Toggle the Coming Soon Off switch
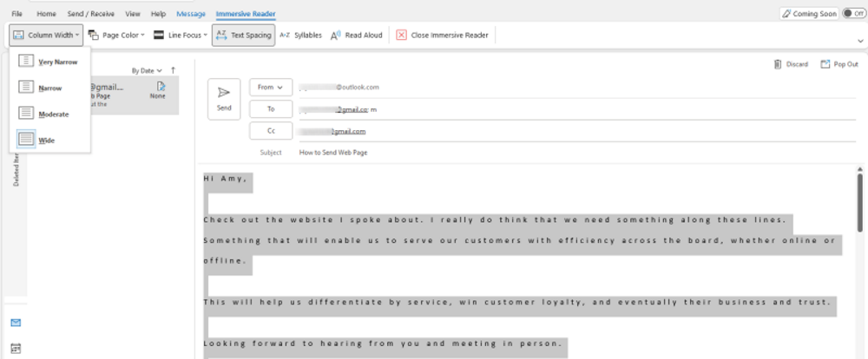The width and height of the screenshot is (868, 359). (854, 13)
